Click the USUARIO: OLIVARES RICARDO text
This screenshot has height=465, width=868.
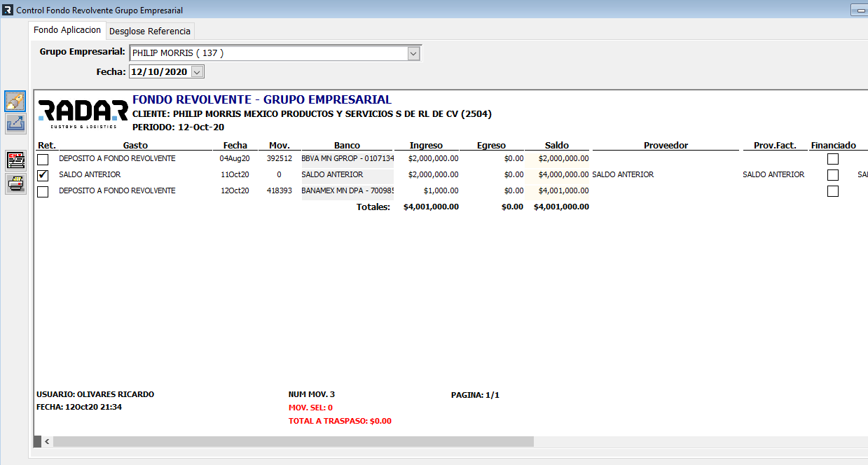[x=95, y=394]
